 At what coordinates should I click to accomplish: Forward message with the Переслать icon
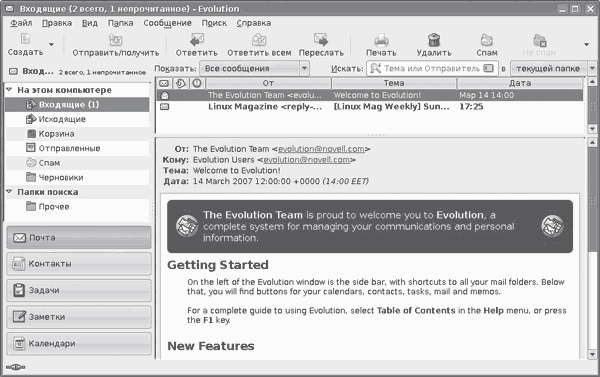coord(321,40)
